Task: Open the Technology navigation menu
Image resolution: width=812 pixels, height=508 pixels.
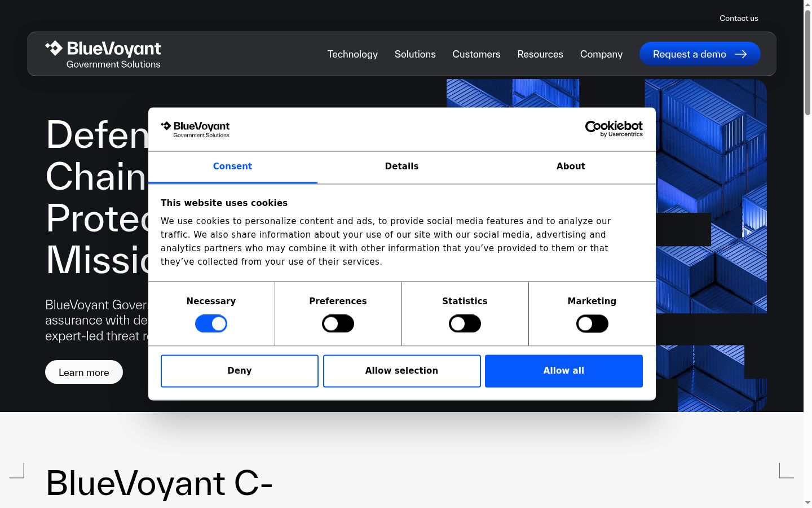Action: [352, 54]
